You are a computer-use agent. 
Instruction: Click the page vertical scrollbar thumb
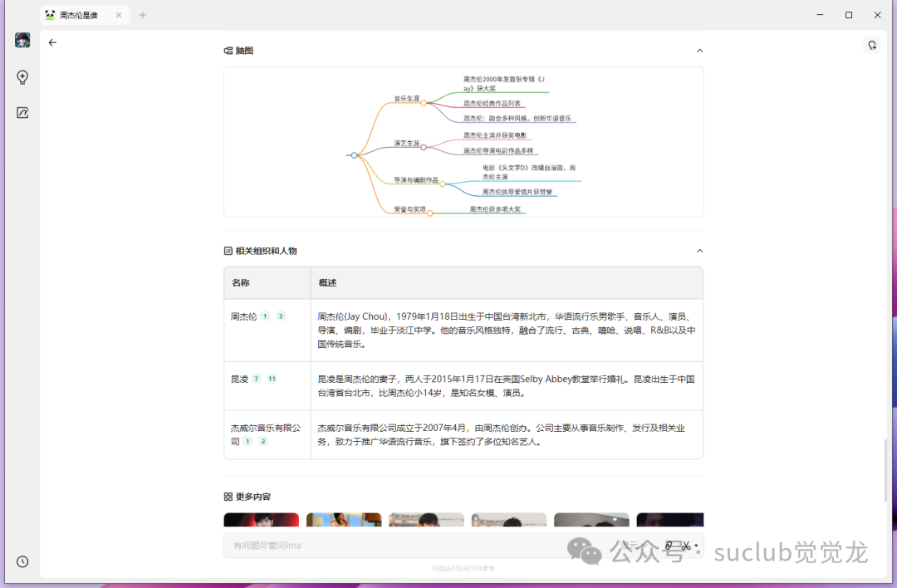point(885,471)
